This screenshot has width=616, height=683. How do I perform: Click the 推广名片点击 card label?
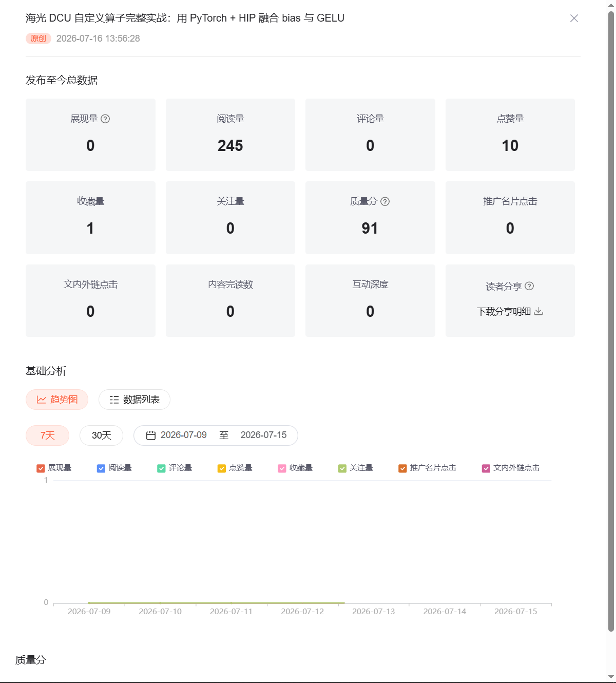510,201
